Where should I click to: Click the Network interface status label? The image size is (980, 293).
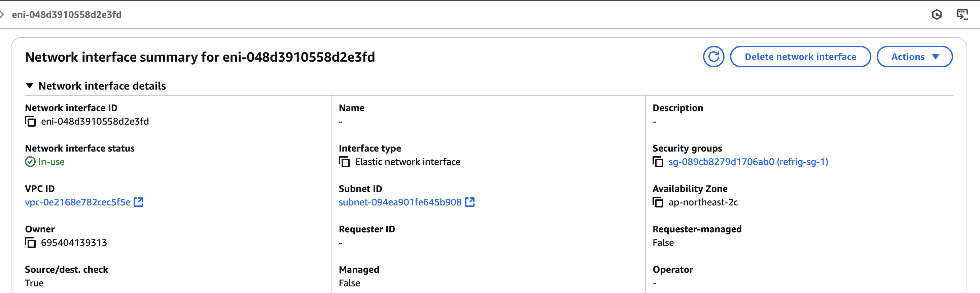coord(79,148)
